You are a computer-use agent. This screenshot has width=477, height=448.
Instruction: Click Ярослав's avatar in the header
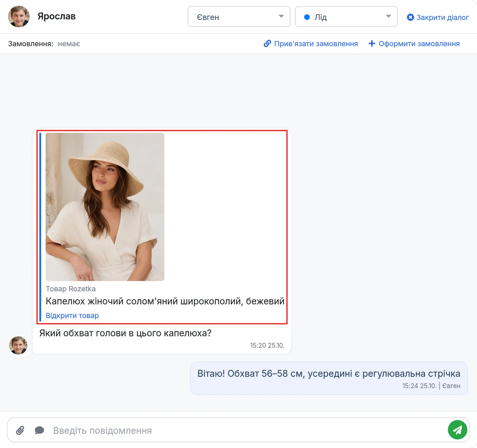[x=19, y=16]
